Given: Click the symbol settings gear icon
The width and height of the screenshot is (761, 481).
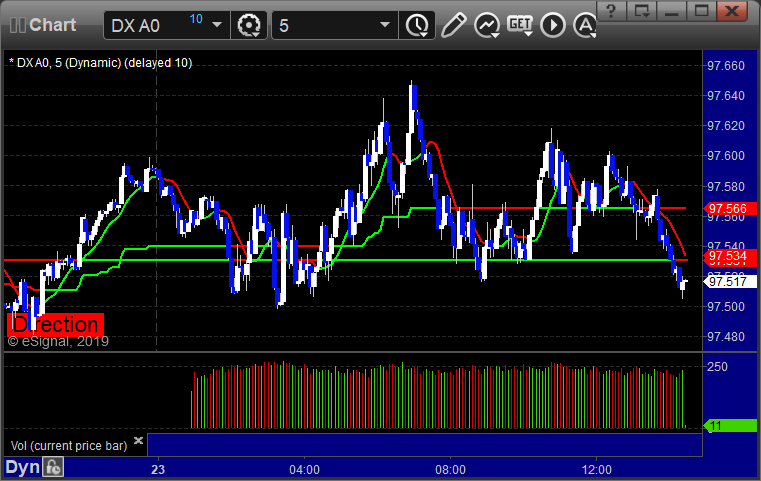Looking at the screenshot, I should pos(248,25).
